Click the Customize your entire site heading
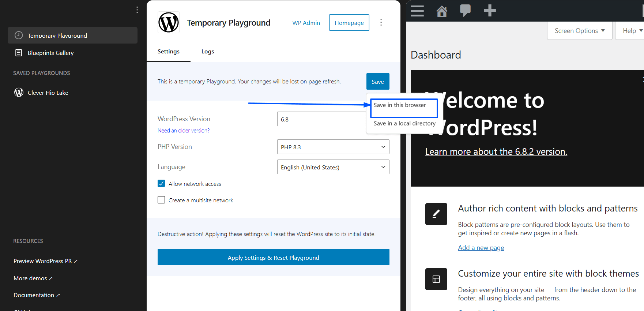 point(549,273)
